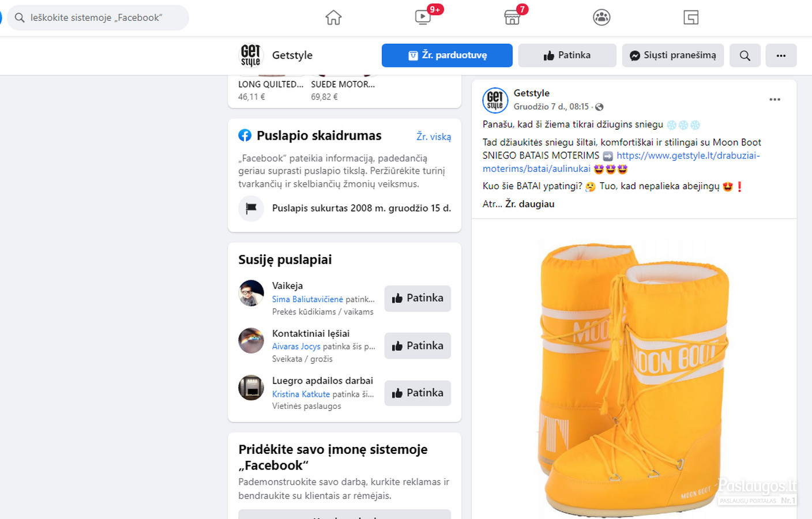This screenshot has height=519, width=812.
Task: Click "Žr. viską" in page transparency
Action: click(434, 137)
